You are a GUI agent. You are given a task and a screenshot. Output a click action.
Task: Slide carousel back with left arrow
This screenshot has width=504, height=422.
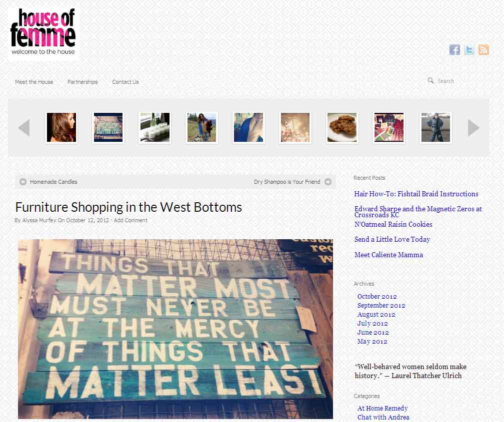(24, 127)
